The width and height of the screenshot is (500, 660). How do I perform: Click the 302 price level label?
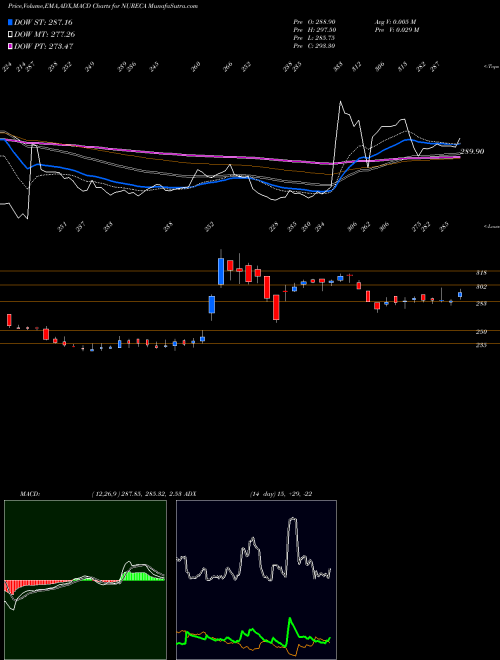[x=481, y=287]
